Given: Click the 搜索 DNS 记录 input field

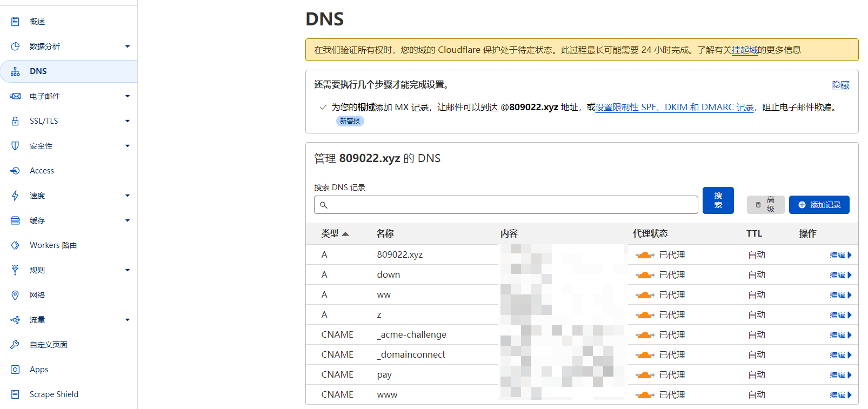Looking at the screenshot, I should click(x=506, y=205).
